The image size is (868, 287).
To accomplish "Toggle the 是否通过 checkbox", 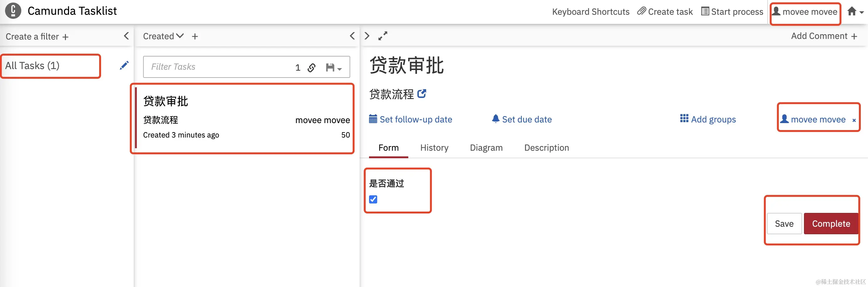I will click(x=373, y=199).
